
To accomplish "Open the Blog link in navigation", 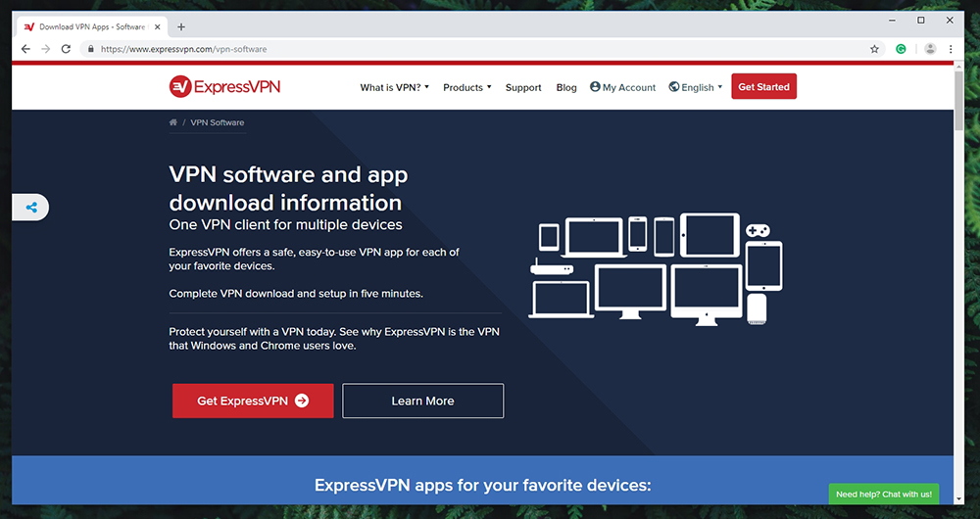I will coord(566,87).
